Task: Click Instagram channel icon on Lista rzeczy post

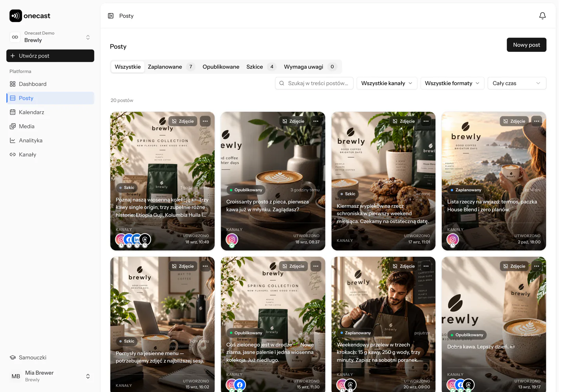Action: [453, 240]
